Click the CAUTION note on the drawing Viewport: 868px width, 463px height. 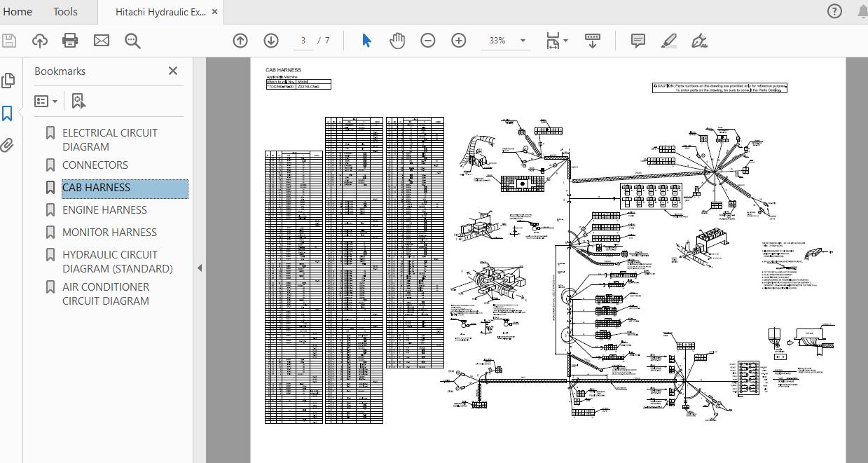719,88
